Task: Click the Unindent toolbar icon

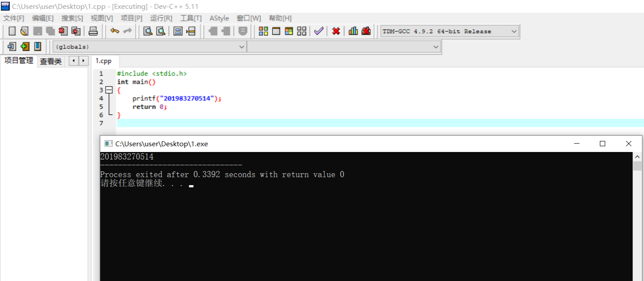Action: click(213, 31)
